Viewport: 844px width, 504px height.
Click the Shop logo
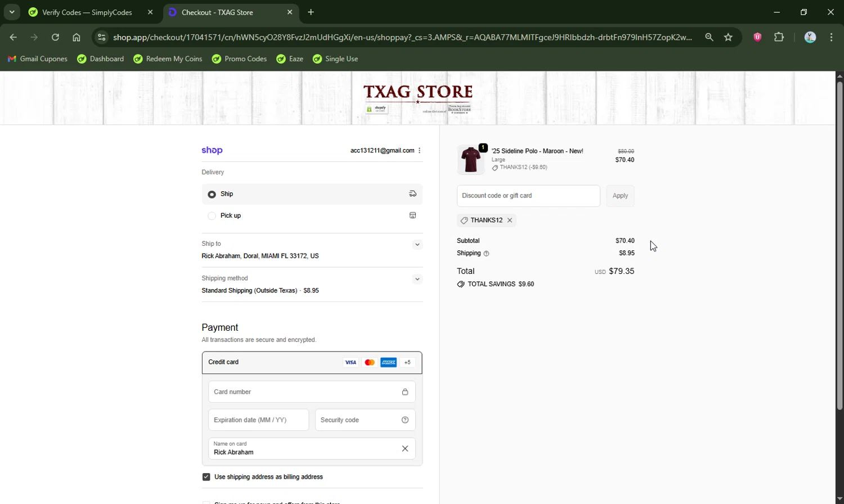212,150
